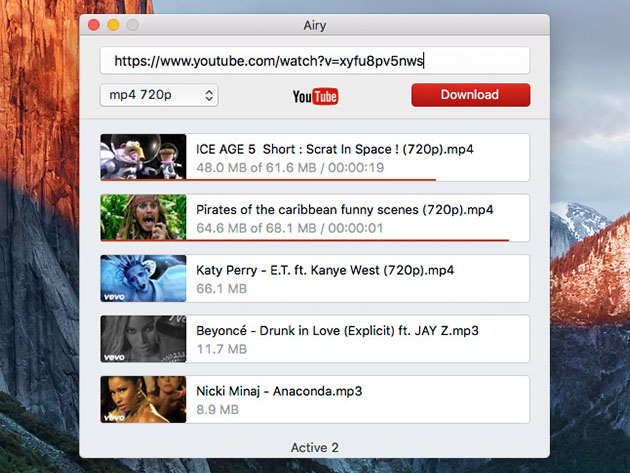Click the Nicki Minaj Anaconda thumbnail
630x473 pixels.
pyautogui.click(x=143, y=399)
